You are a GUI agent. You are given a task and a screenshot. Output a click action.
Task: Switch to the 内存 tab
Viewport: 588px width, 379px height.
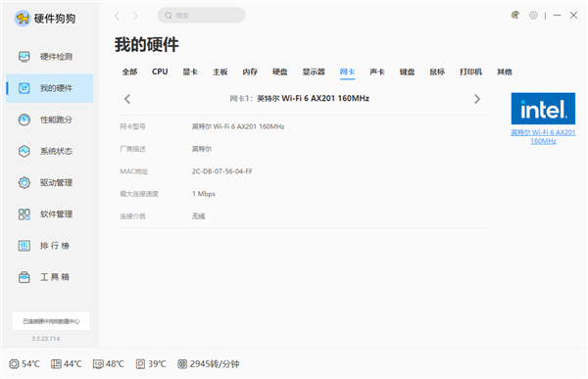250,71
